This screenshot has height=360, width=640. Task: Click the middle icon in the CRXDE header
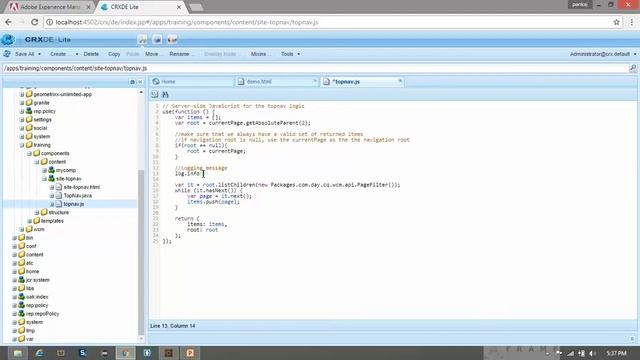[157, 40]
